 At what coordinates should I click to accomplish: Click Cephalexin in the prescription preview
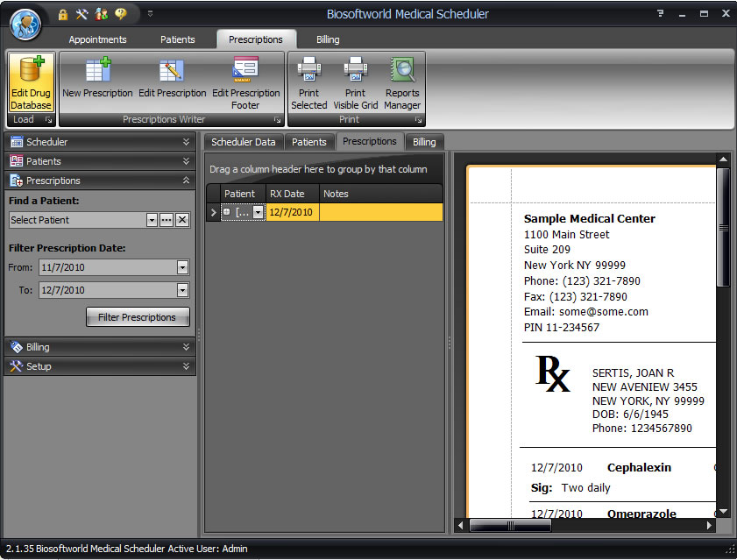pos(639,467)
